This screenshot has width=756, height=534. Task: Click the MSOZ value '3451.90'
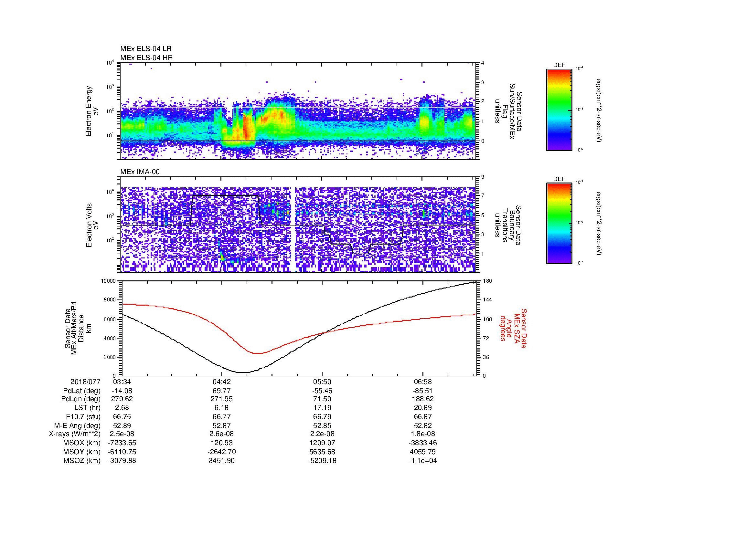(x=222, y=461)
